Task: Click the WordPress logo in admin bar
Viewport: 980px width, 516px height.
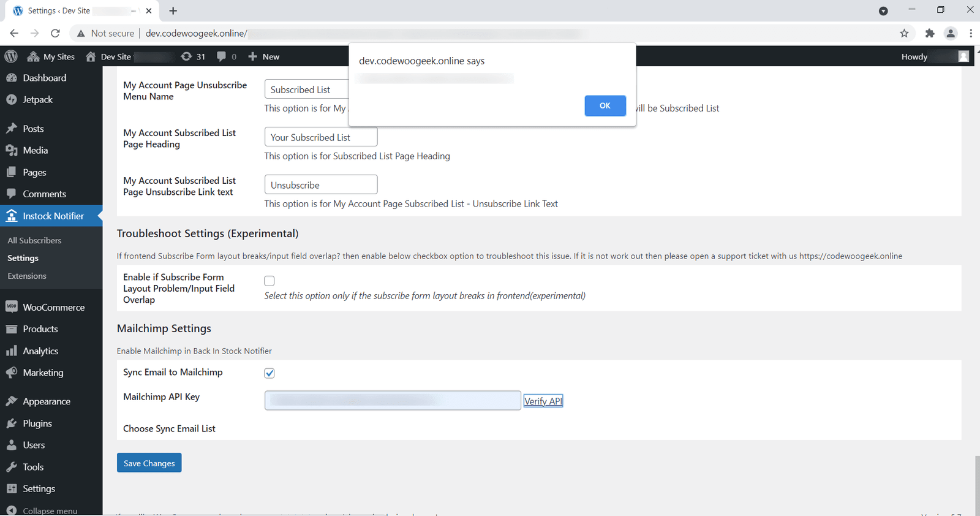Action: pos(10,56)
